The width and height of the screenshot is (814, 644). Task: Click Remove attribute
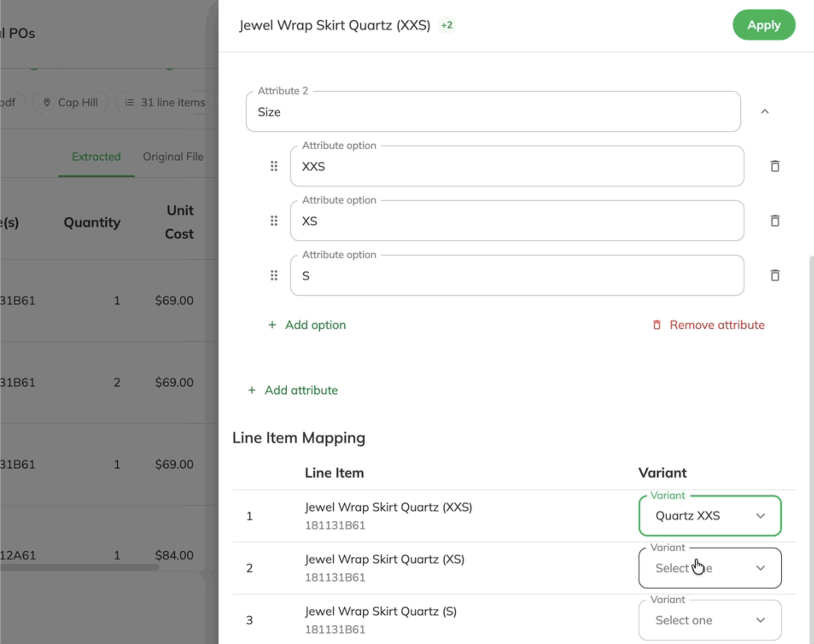point(709,325)
